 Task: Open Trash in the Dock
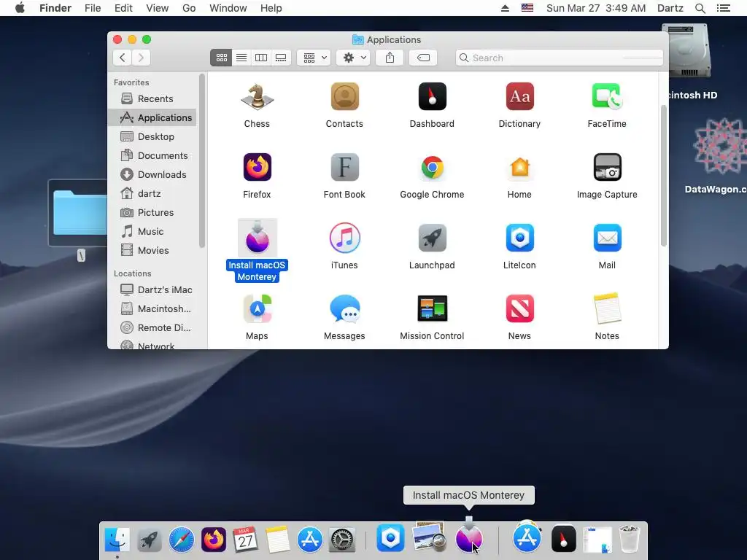[x=629, y=540]
